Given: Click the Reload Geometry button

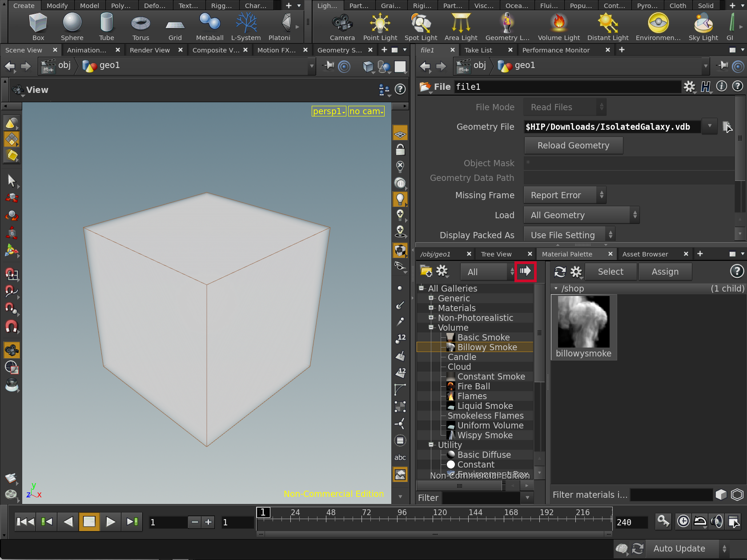Looking at the screenshot, I should pos(573,146).
